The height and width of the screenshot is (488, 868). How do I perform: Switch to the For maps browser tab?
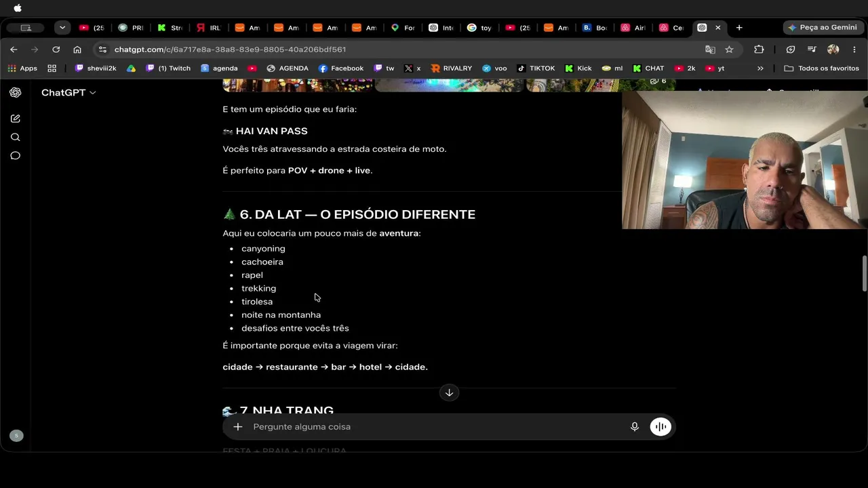point(403,28)
